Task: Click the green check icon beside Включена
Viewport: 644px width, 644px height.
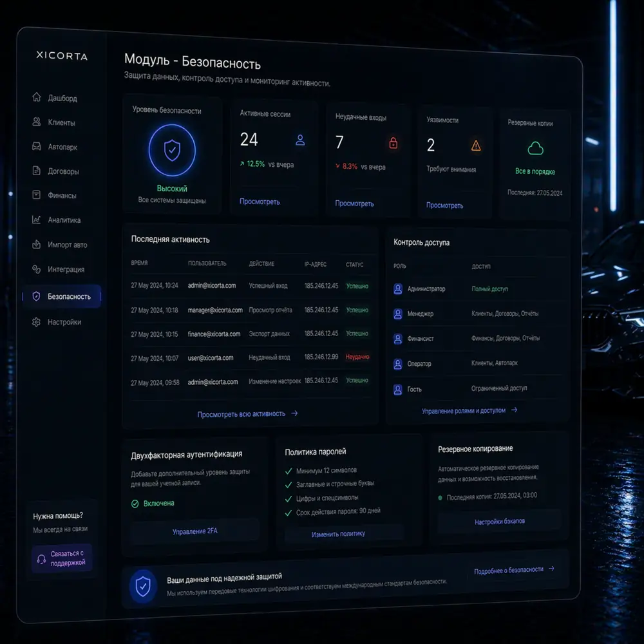Action: (x=135, y=504)
